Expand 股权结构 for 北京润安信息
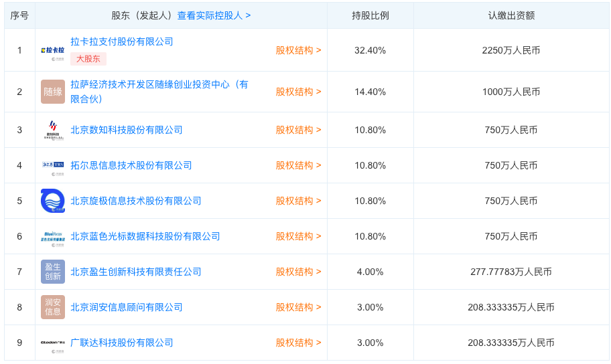Image resolution: width=611 pixels, height=364 pixels. (299, 307)
